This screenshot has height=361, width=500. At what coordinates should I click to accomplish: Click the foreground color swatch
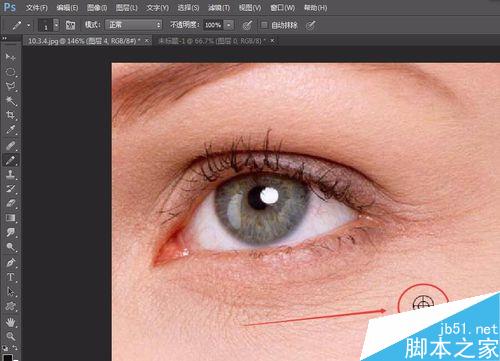point(7,358)
